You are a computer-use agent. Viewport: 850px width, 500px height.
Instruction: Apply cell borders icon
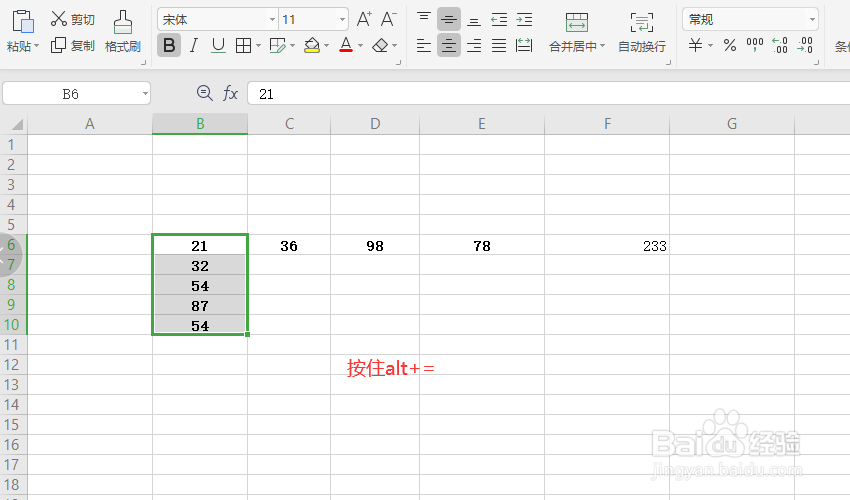click(x=243, y=46)
